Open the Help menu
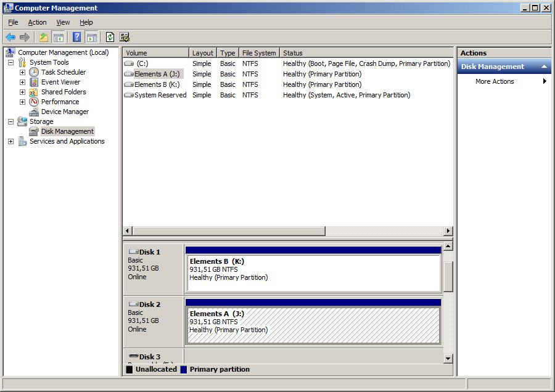This screenshot has height=392, width=555. 86,22
